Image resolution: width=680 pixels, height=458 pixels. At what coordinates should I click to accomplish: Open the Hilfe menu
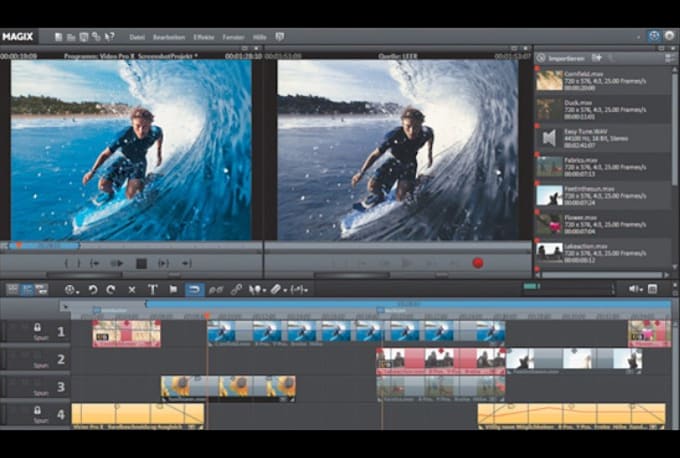coord(259,37)
